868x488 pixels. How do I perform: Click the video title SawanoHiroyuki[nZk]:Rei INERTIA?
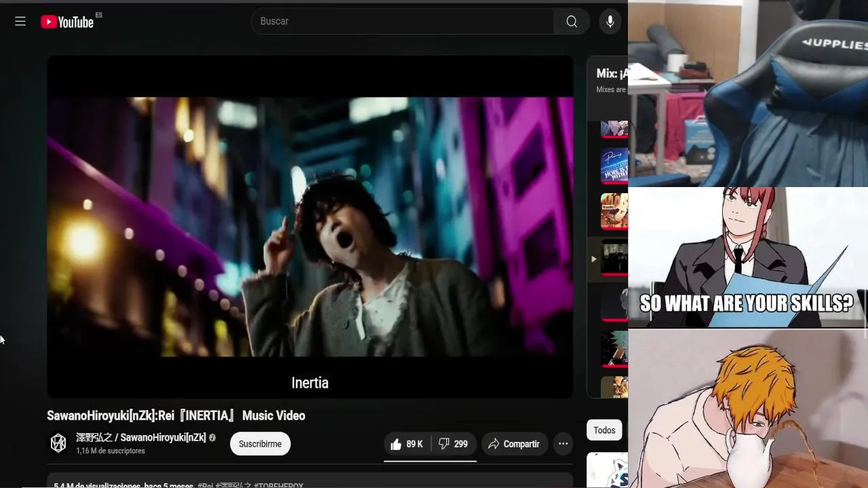click(176, 415)
